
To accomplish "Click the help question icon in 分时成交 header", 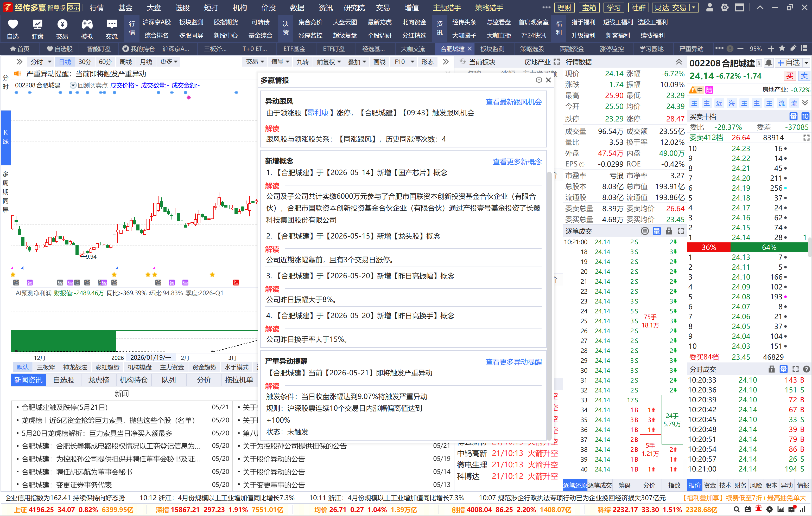I will click(x=806, y=369).
